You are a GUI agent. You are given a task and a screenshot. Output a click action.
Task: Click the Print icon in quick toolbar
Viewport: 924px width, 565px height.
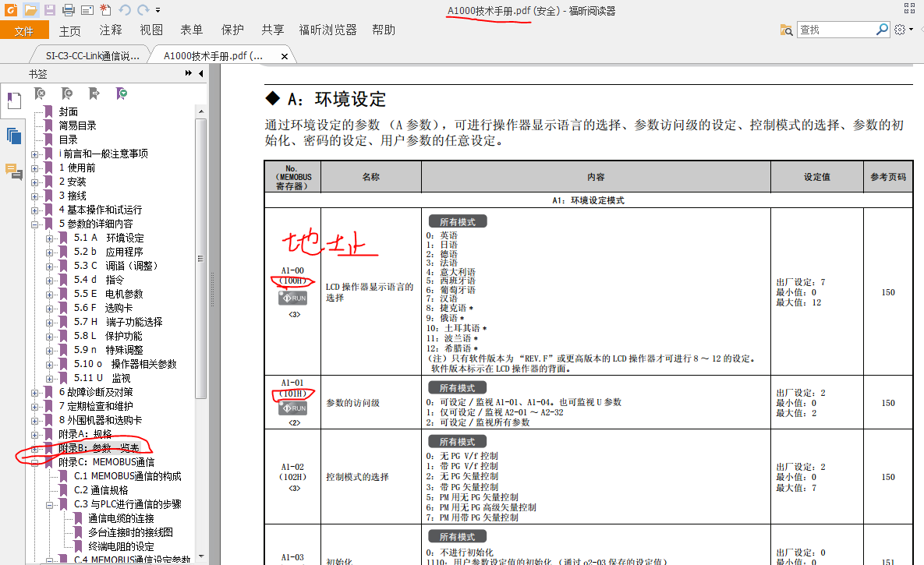click(68, 10)
